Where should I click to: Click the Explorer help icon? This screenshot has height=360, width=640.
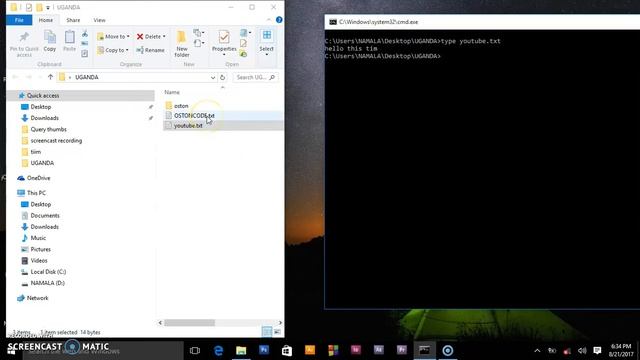coord(279,20)
